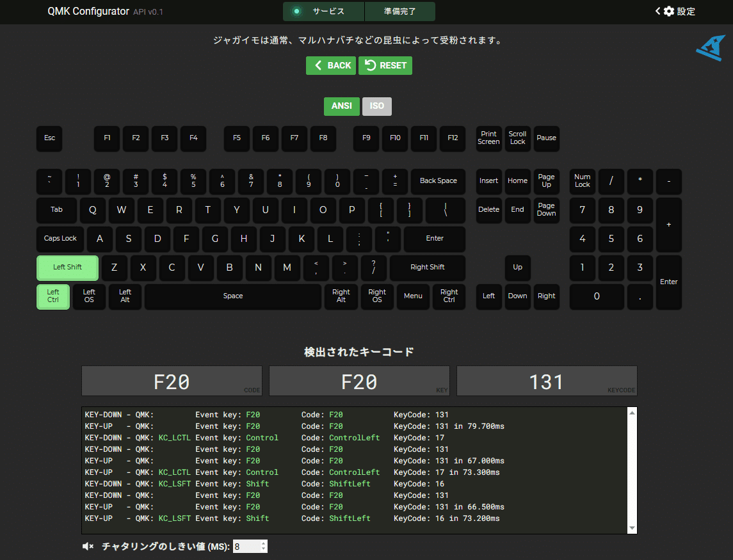The width and height of the screenshot is (733, 560).
Task: Click the 検出されたキーコード heading
Action: 359,352
